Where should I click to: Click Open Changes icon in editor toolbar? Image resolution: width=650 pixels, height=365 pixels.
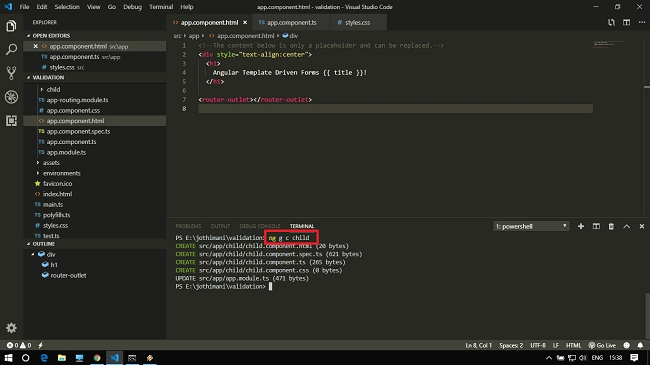(x=611, y=22)
